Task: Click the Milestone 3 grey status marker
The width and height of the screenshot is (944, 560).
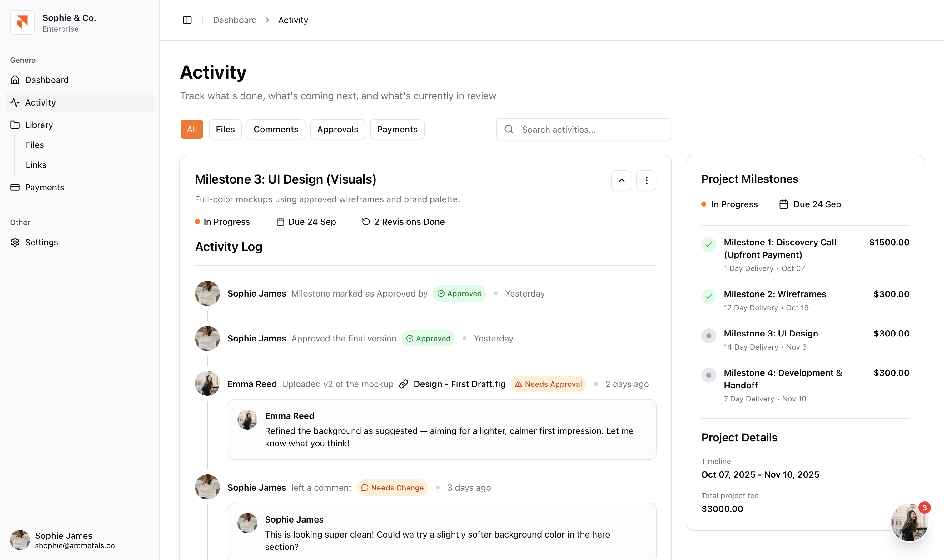Action: click(708, 336)
